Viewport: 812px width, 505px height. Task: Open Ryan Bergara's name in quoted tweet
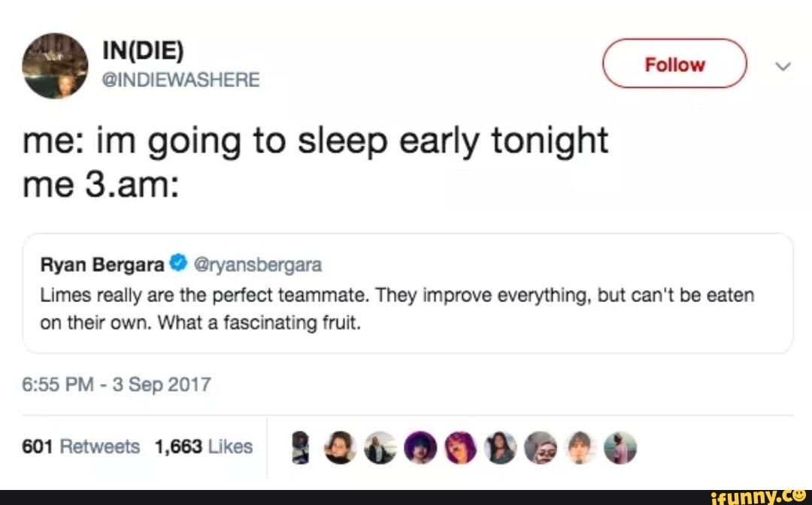(x=102, y=265)
